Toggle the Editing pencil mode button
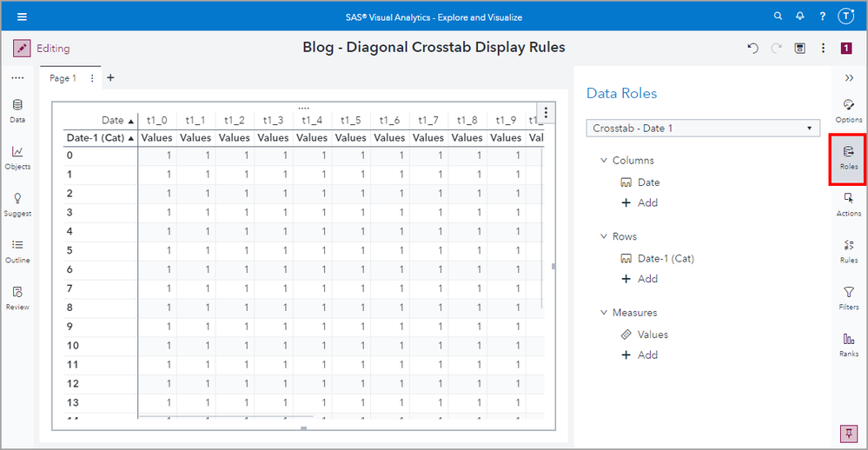Screen dimensions: 868x450 tap(22, 48)
